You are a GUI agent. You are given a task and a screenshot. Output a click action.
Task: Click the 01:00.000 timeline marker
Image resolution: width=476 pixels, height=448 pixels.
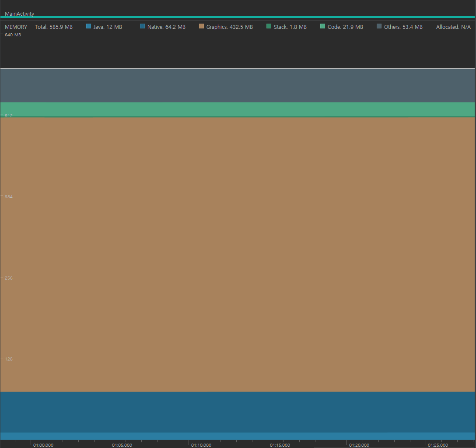click(43, 445)
